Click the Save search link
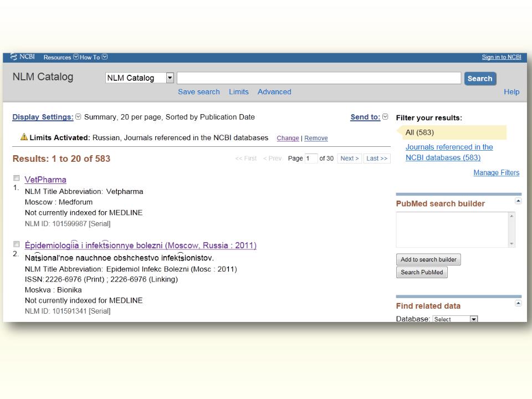The height and width of the screenshot is (399, 532). [x=198, y=91]
